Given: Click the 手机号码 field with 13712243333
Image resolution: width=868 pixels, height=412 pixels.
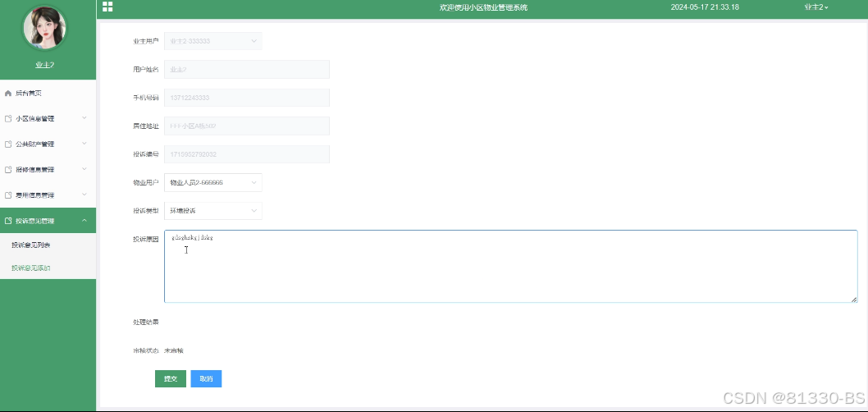Looking at the screenshot, I should pyautogui.click(x=247, y=98).
